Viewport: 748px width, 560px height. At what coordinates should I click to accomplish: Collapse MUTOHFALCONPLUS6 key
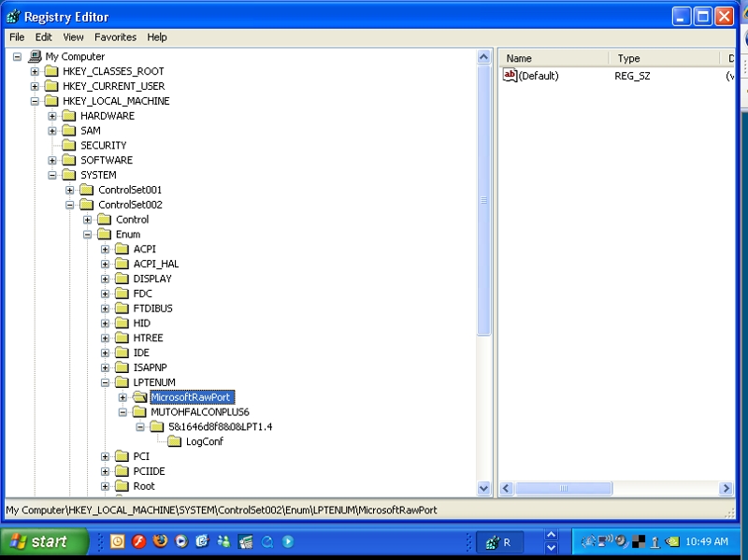(x=123, y=412)
